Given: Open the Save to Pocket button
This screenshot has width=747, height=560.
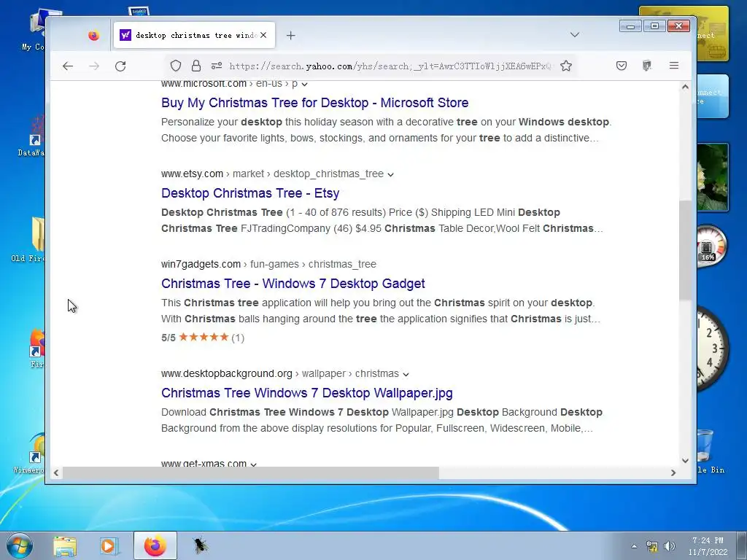Looking at the screenshot, I should click(622, 66).
